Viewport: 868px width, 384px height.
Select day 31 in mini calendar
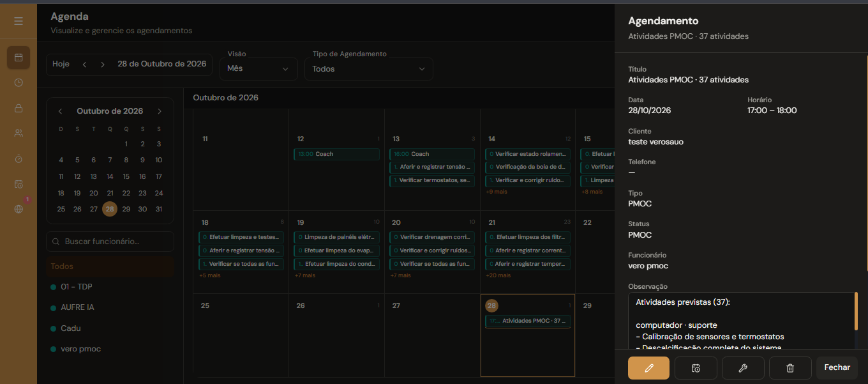coord(159,209)
